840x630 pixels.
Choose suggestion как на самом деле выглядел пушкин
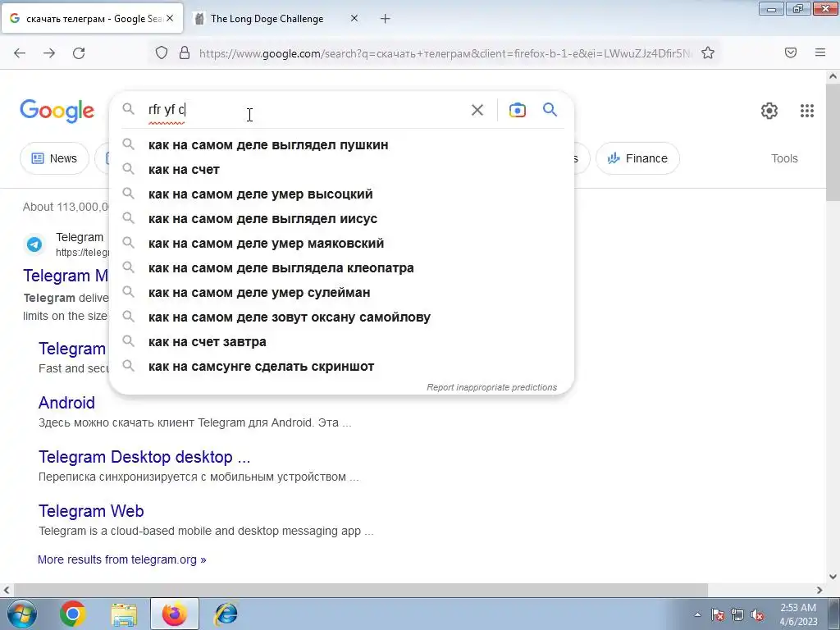point(341,144)
